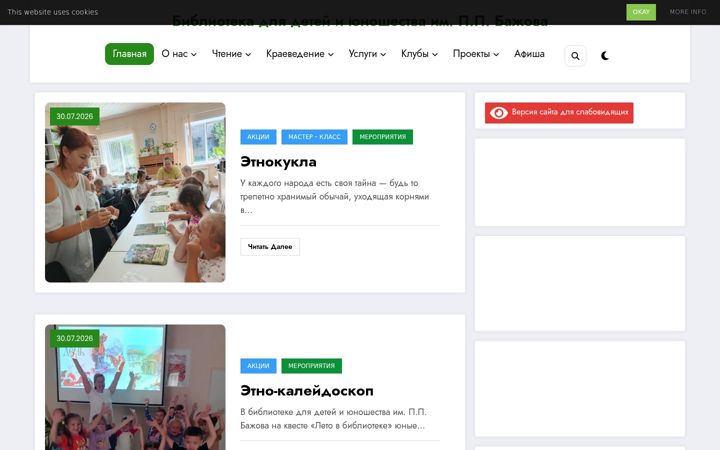This screenshot has width=720, height=450.
Task: Open the Афиша menu item
Action: click(529, 54)
